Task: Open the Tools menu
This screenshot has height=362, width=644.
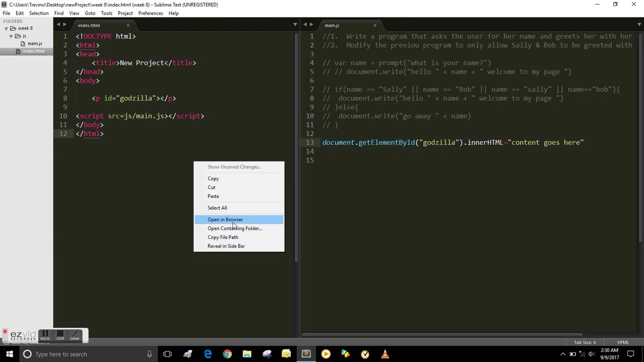Action: (107, 13)
